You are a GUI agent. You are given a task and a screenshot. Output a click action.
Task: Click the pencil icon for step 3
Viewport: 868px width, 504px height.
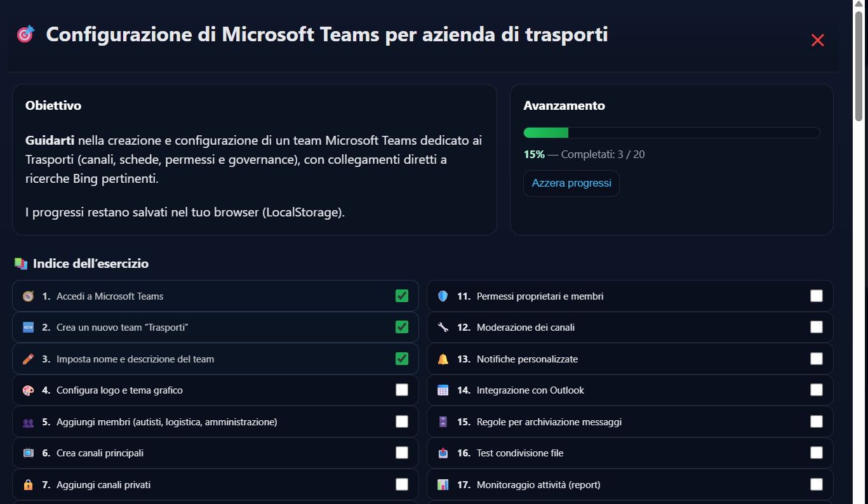(28, 359)
